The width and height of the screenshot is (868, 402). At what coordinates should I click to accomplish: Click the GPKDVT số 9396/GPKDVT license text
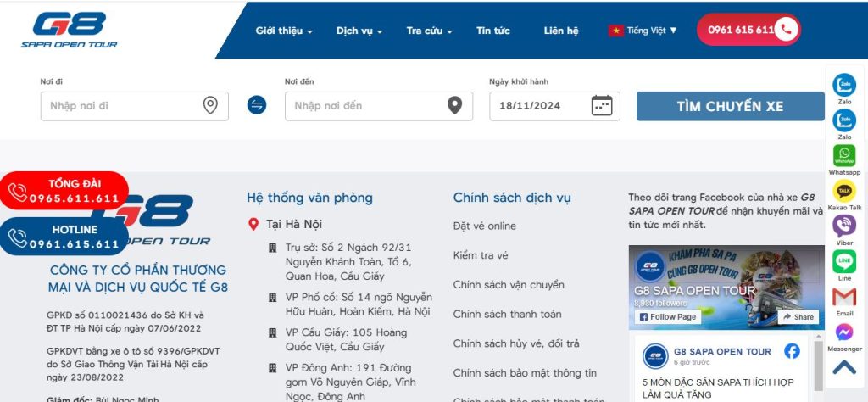133,365
